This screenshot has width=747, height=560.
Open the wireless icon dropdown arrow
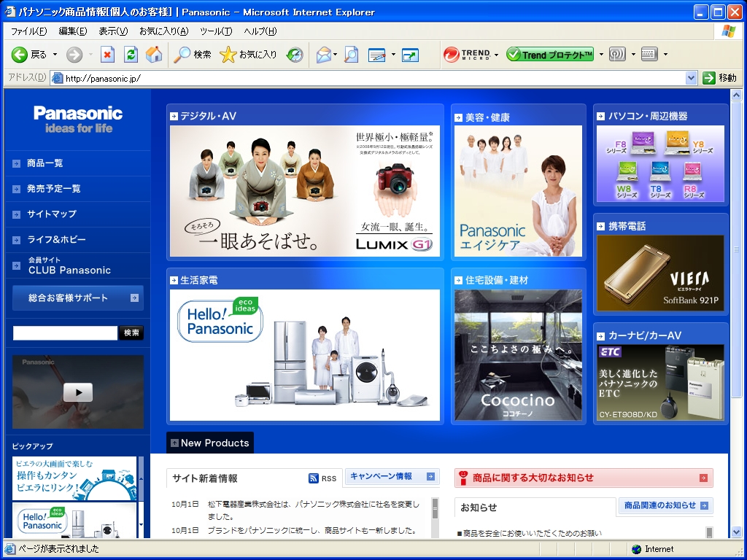633,55
